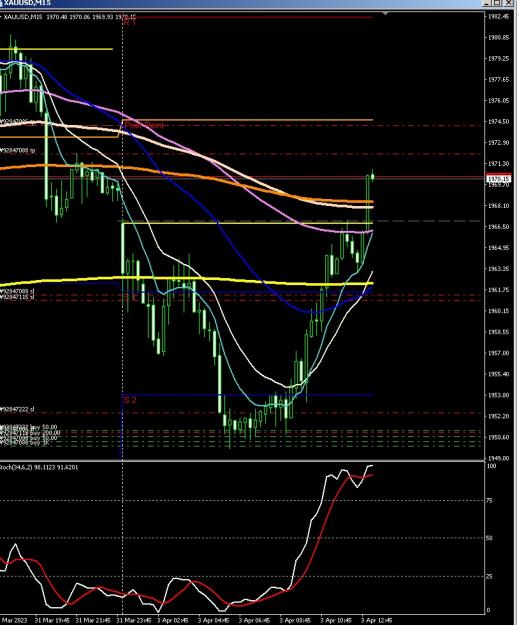
Task: Click time axis label 3 Apr 06:45
Action: pyautogui.click(x=254, y=621)
